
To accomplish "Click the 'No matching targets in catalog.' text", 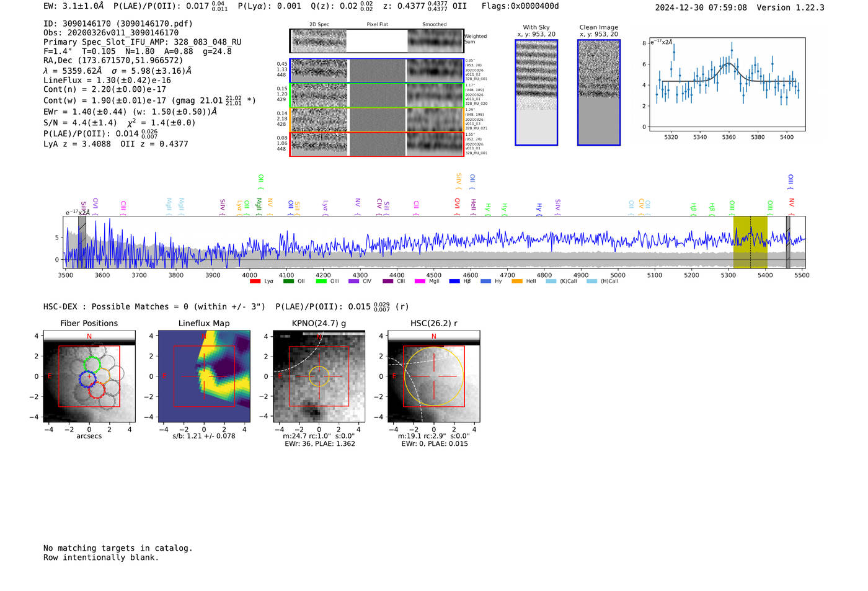I will pos(118,548).
